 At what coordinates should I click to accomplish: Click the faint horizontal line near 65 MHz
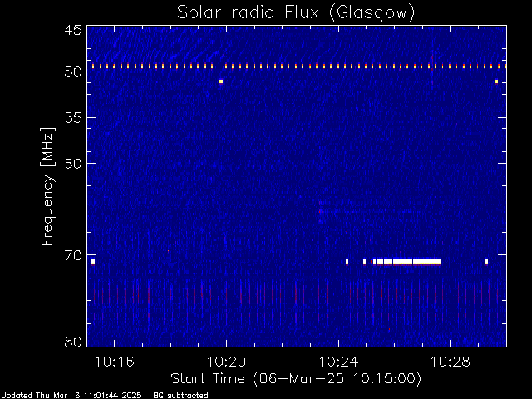click(x=370, y=212)
